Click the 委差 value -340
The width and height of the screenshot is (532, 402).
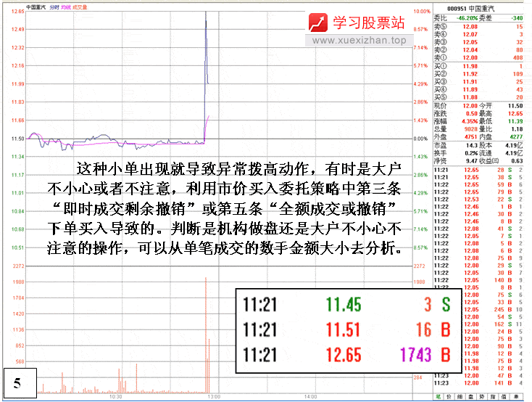(x=517, y=18)
